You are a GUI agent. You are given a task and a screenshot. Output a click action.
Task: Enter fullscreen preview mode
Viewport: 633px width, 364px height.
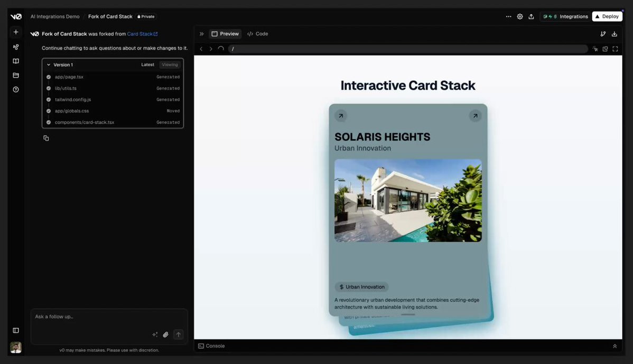pyautogui.click(x=615, y=49)
